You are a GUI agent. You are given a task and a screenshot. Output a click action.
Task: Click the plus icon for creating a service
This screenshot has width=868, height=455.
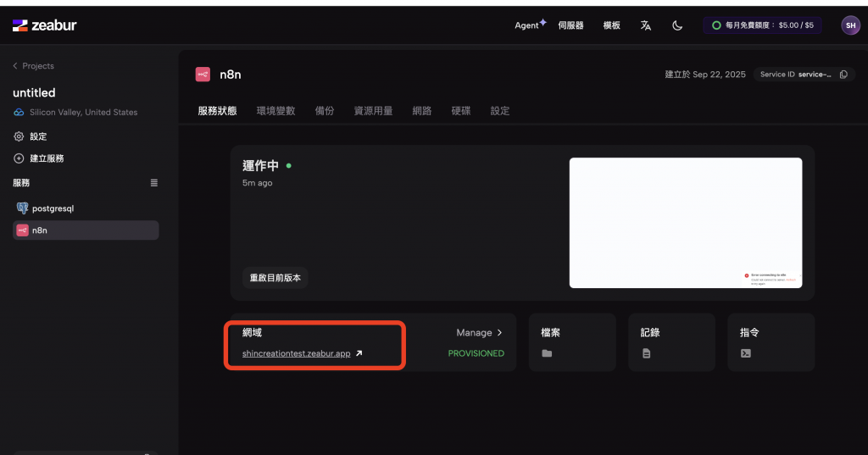19,158
